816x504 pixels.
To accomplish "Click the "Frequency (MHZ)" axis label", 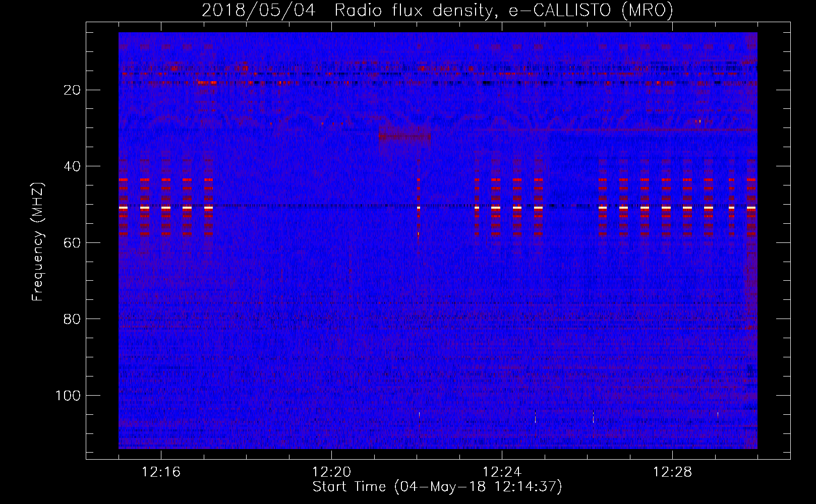I will click(x=38, y=241).
